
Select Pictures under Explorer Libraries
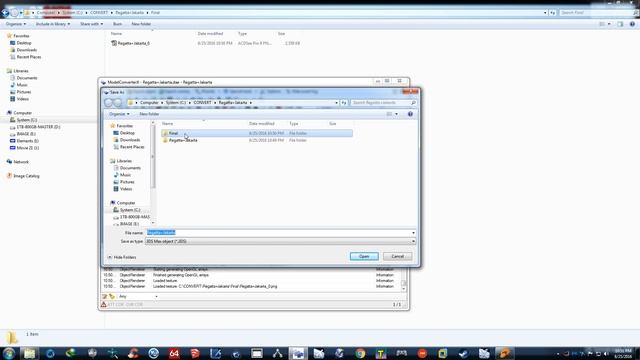24,92
